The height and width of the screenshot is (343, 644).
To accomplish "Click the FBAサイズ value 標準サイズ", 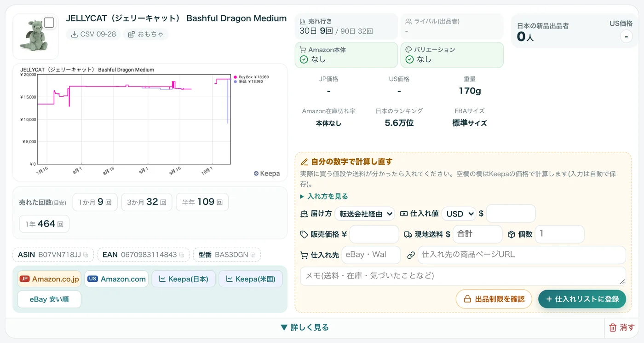I will pos(470,123).
